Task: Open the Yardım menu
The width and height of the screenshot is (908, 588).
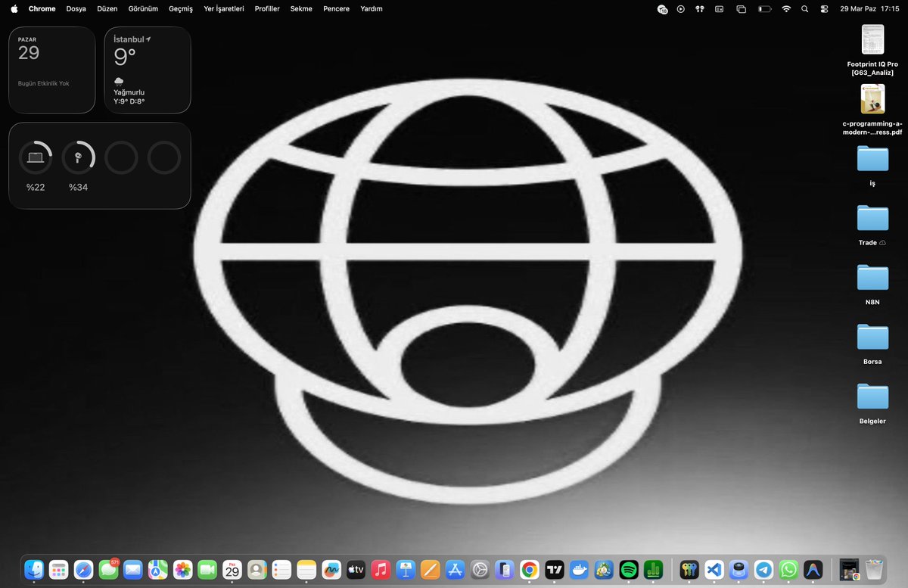Action: pyautogui.click(x=371, y=8)
